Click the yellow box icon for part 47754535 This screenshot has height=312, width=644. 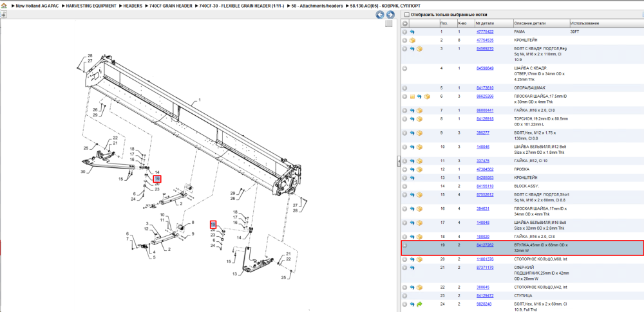pyautogui.click(x=412, y=41)
